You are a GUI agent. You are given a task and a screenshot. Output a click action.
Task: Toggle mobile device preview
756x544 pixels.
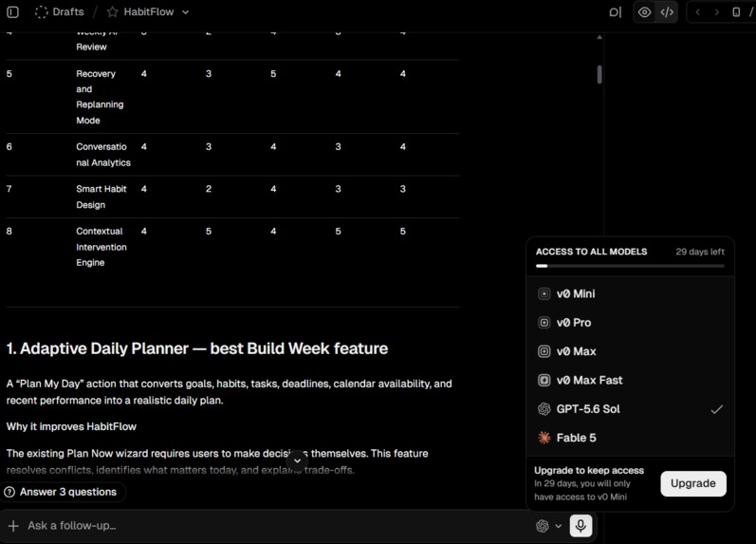(x=736, y=12)
